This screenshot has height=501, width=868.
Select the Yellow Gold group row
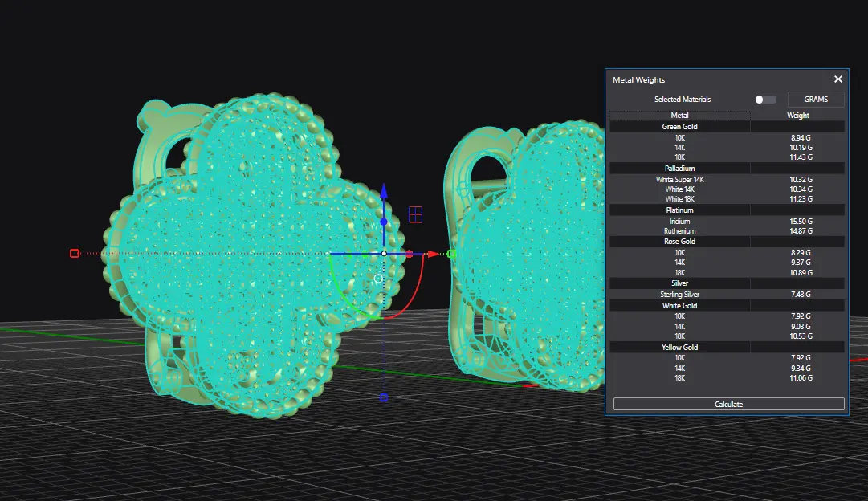coord(679,347)
